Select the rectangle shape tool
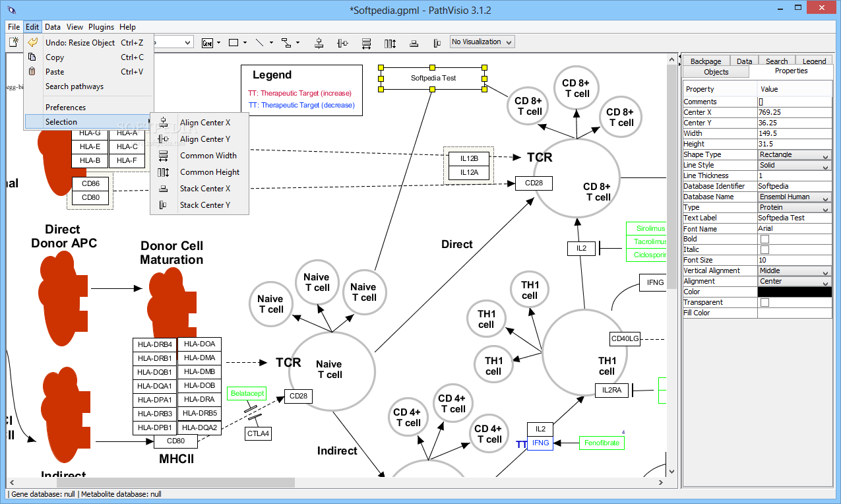This screenshot has height=504, width=841. (234, 42)
